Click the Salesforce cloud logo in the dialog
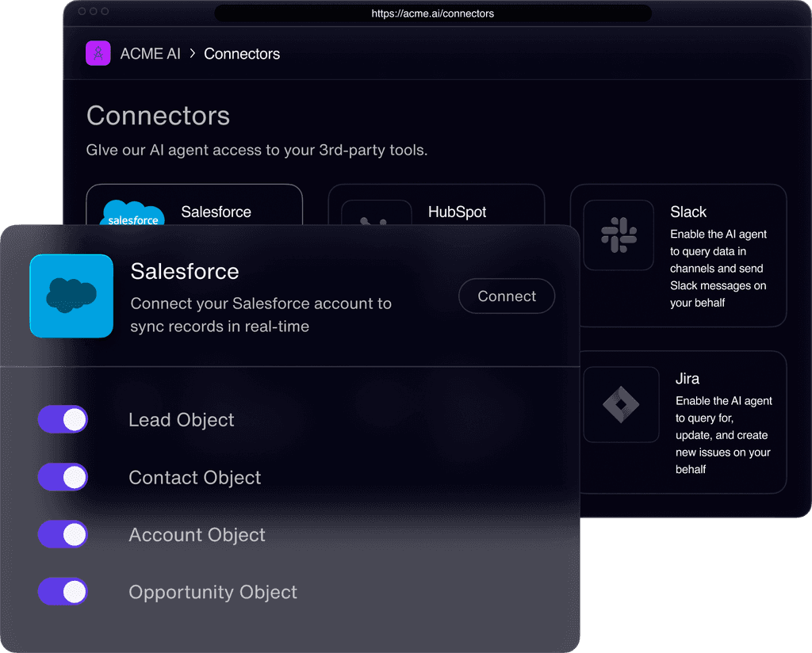This screenshot has height=653, width=812. coord(71,296)
